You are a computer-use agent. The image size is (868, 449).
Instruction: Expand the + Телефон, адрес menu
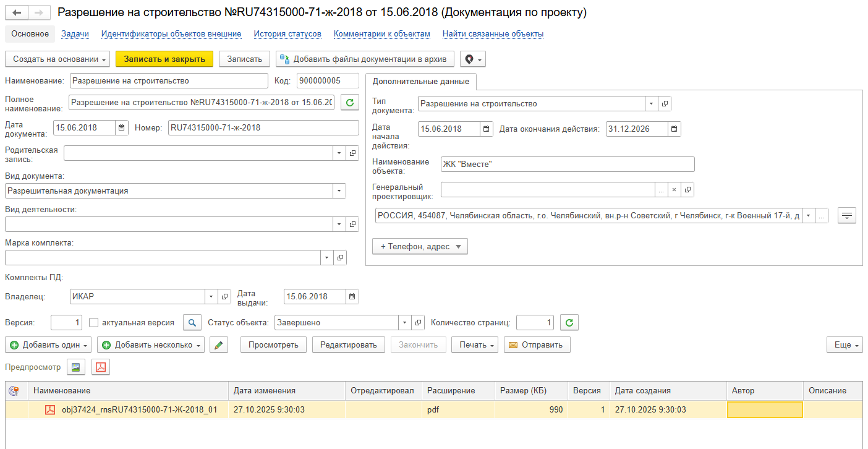pyautogui.click(x=420, y=246)
